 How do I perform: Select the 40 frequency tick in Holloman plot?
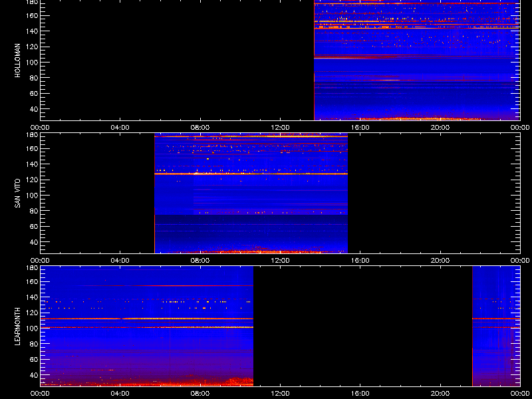33,109
